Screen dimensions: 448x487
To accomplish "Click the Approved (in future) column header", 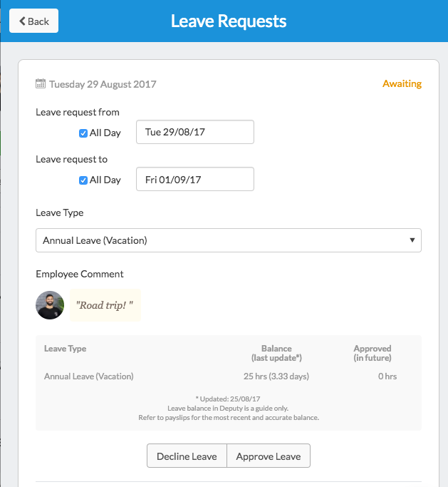I will 372,353.
